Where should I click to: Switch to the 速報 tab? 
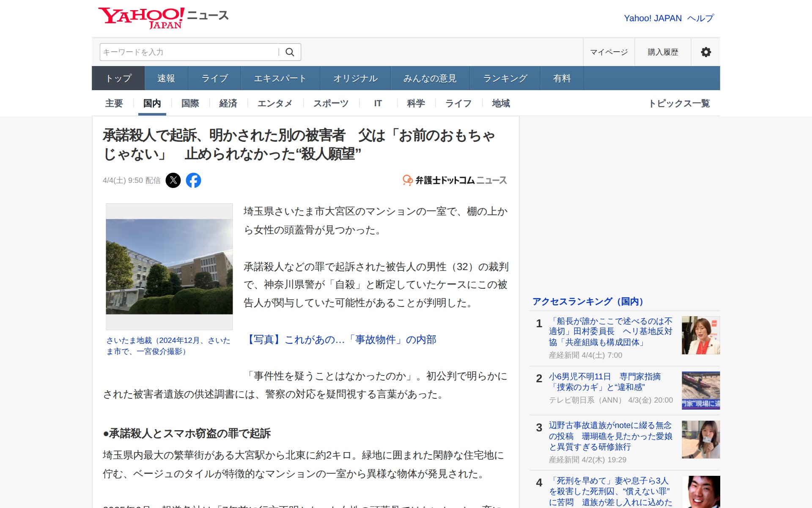(x=166, y=78)
